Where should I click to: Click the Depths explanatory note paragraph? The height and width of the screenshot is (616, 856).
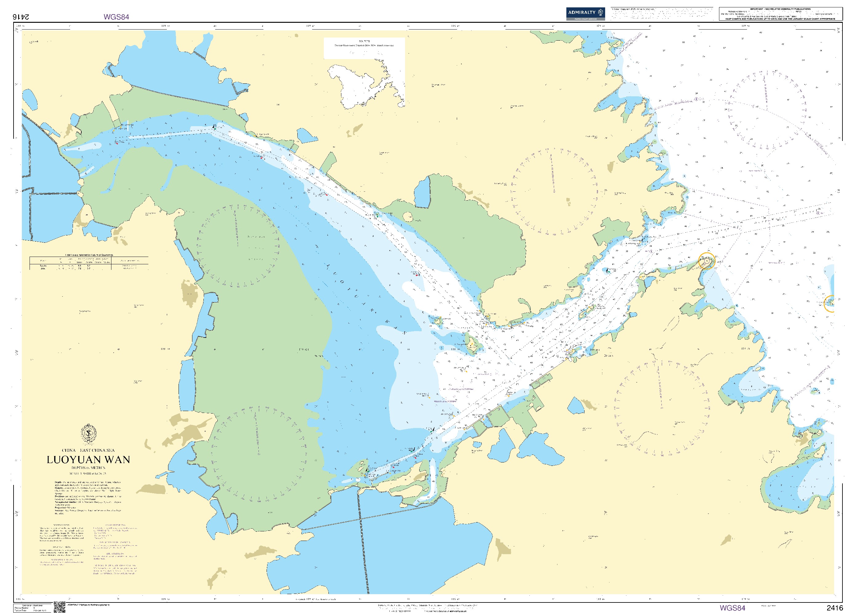[x=88, y=484]
